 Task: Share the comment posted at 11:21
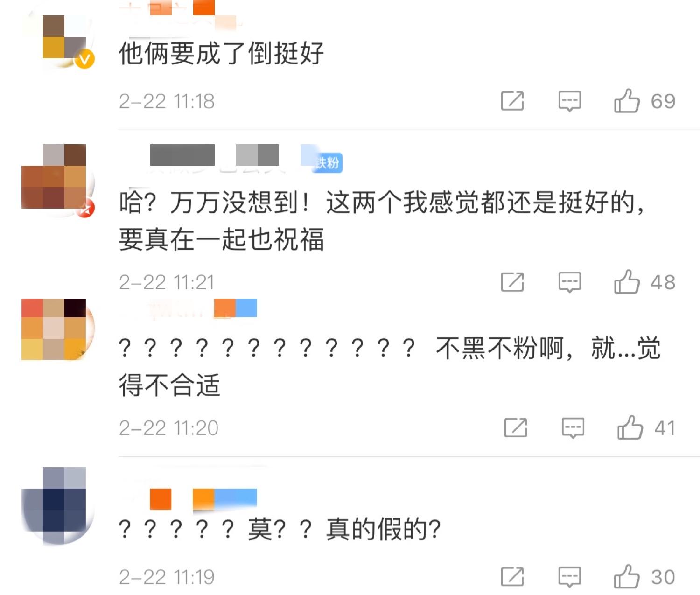click(512, 282)
